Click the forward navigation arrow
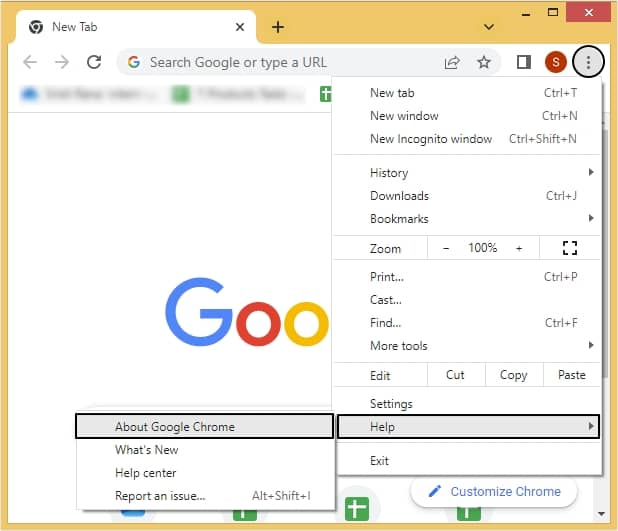The image size is (618, 531). coord(62,62)
